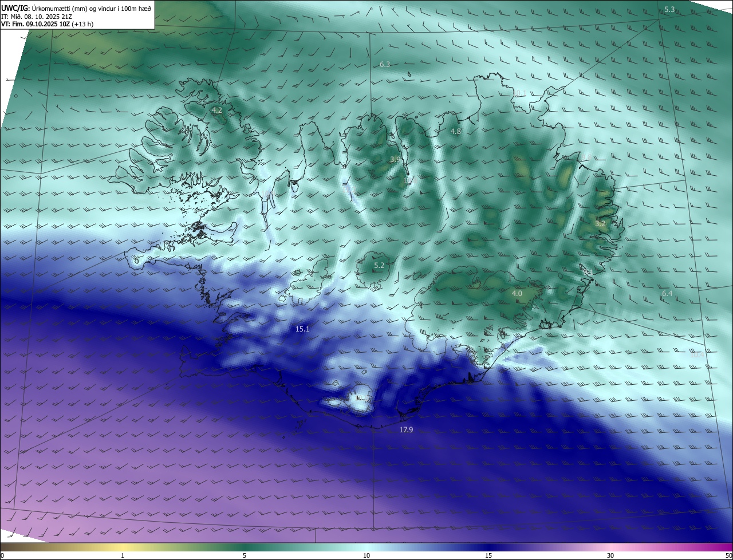The width and height of the screenshot is (733, 560).
Task: Click the "0" tick label on the color scale
Action: tap(2, 555)
